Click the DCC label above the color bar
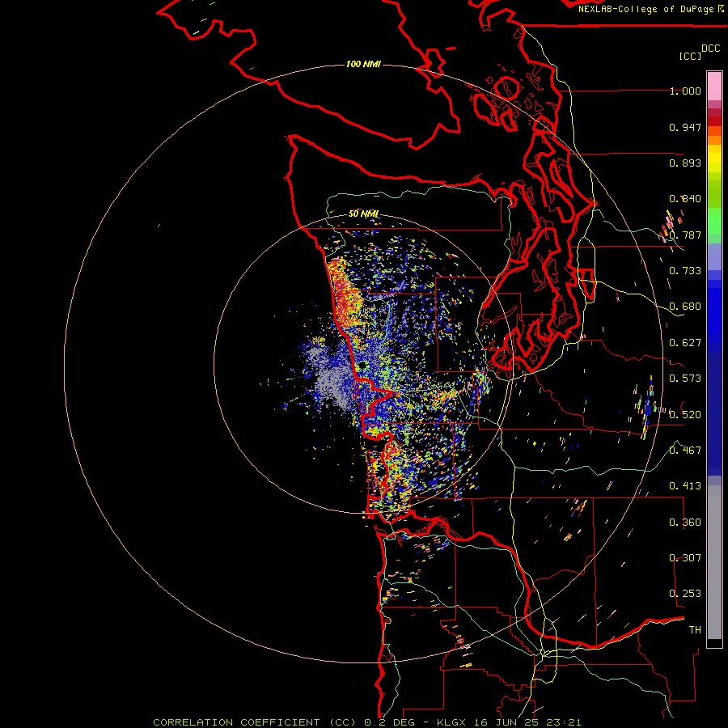 [x=710, y=49]
